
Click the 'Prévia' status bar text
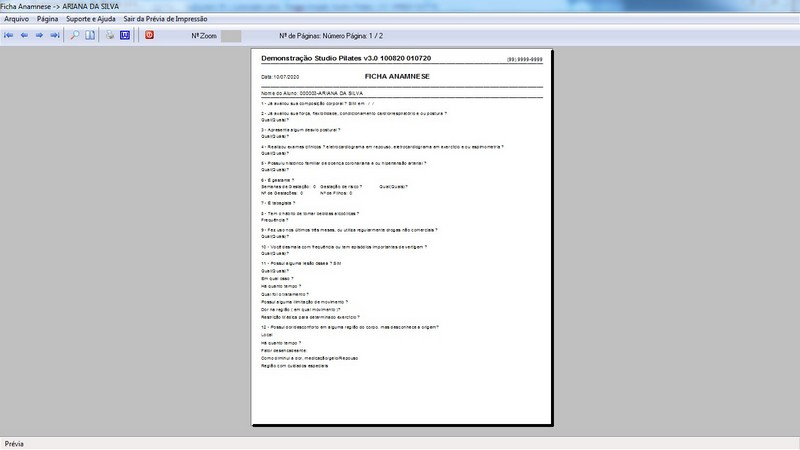[x=14, y=444]
